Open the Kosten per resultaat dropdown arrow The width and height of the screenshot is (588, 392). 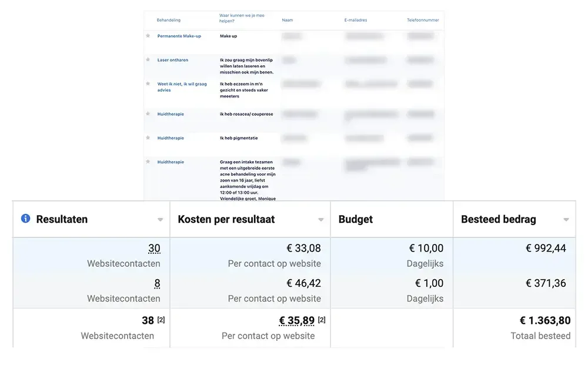(321, 220)
